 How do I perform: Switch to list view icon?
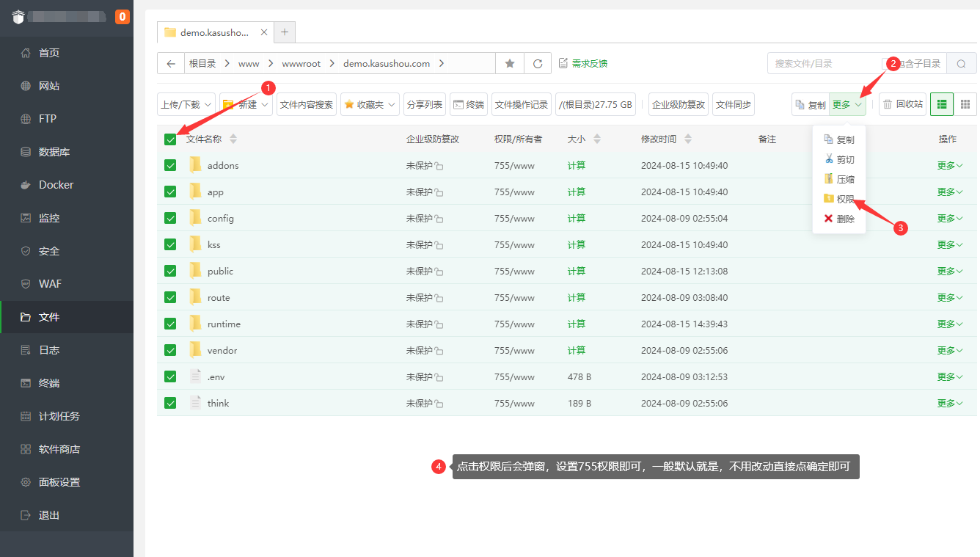coord(942,104)
